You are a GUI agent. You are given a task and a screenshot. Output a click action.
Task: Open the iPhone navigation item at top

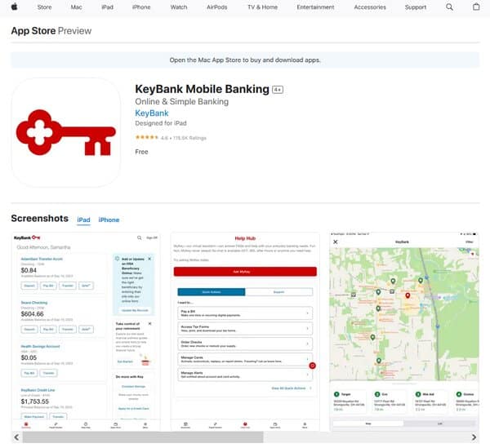[x=141, y=7]
